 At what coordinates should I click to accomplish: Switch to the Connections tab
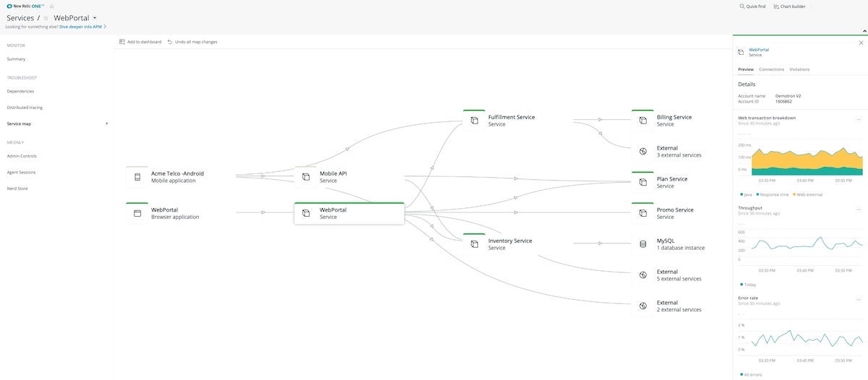click(x=771, y=69)
